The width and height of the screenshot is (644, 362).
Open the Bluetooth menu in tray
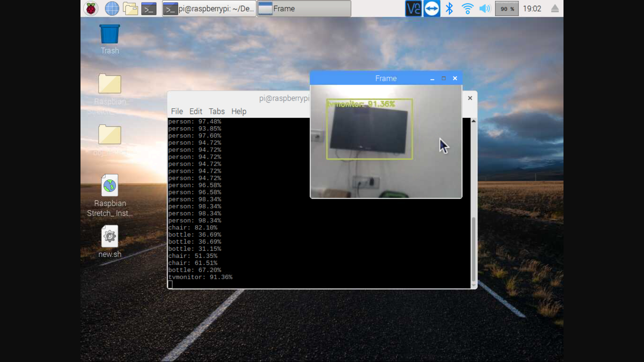[449, 9]
